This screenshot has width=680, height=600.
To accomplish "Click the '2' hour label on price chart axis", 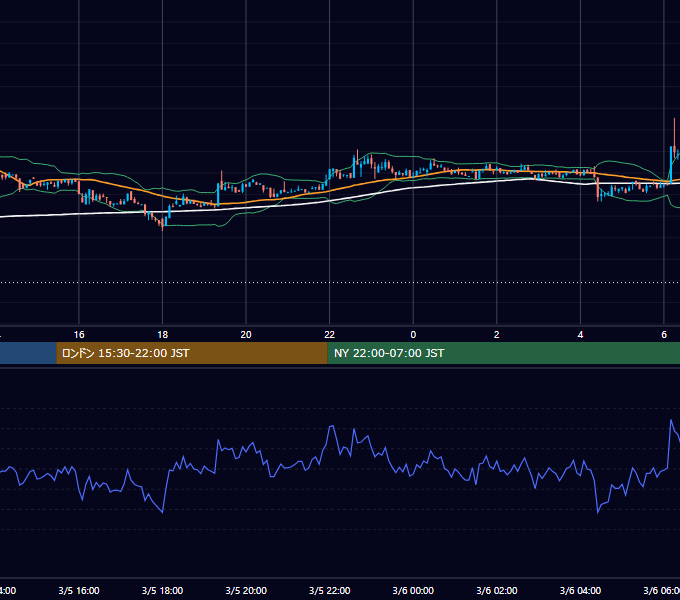I will click(497, 334).
